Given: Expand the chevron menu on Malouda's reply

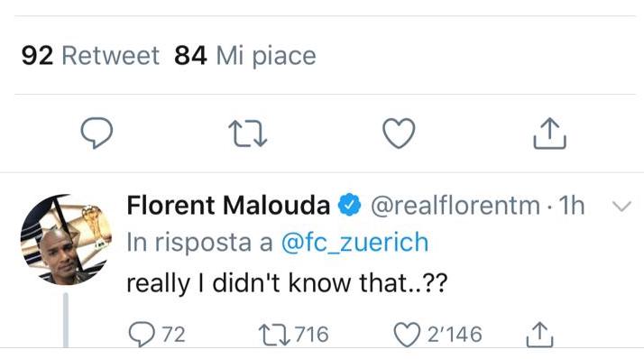Looking at the screenshot, I should click(x=621, y=206).
